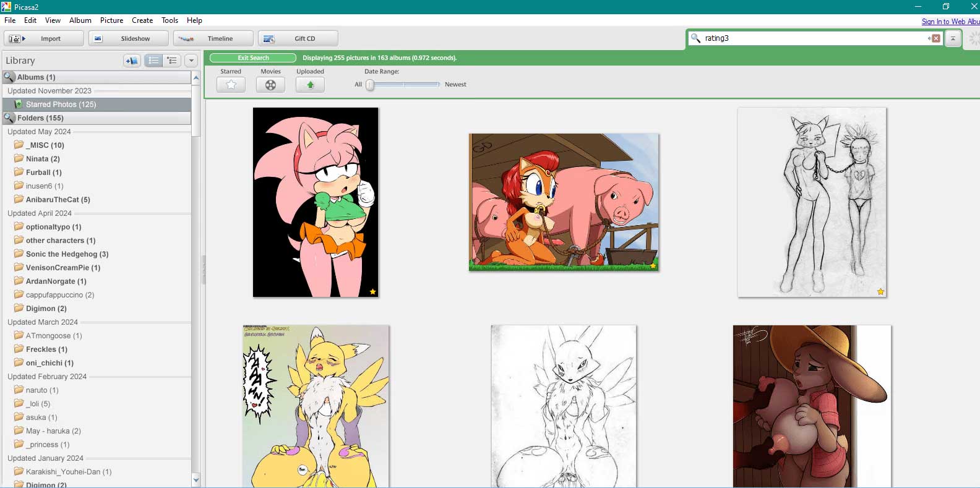Image resolution: width=980 pixels, height=488 pixels.
Task: Click the Sign In to Web Albums link
Action: pos(950,22)
